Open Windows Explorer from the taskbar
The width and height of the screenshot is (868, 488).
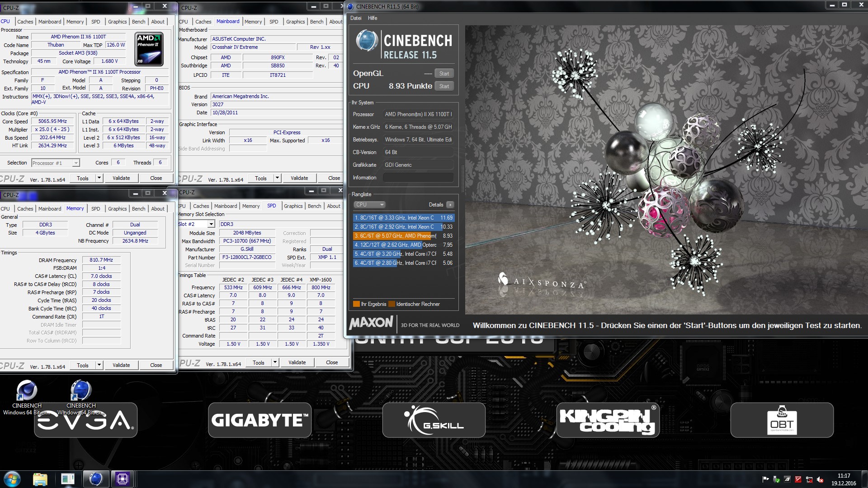coord(40,479)
